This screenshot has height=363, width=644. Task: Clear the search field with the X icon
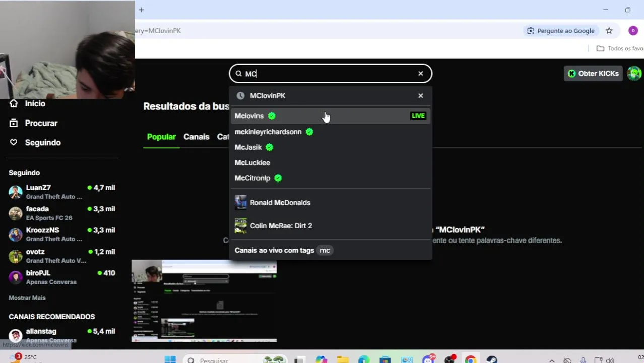pyautogui.click(x=421, y=74)
